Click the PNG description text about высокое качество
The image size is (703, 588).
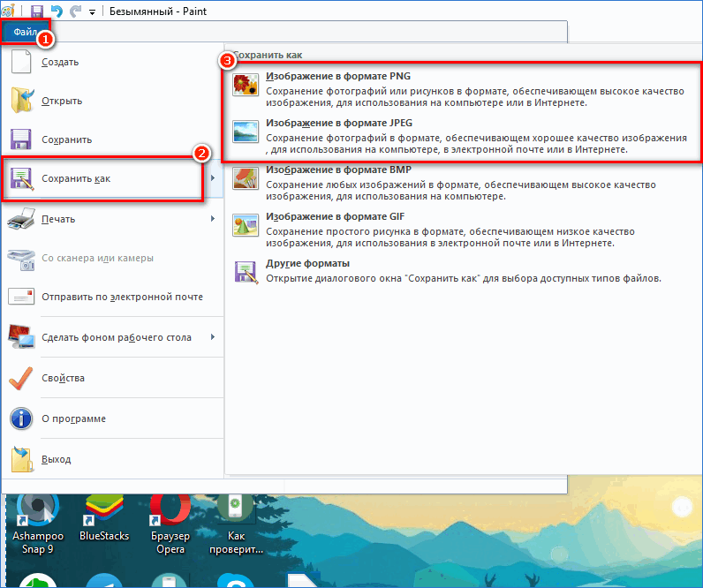tap(475, 97)
